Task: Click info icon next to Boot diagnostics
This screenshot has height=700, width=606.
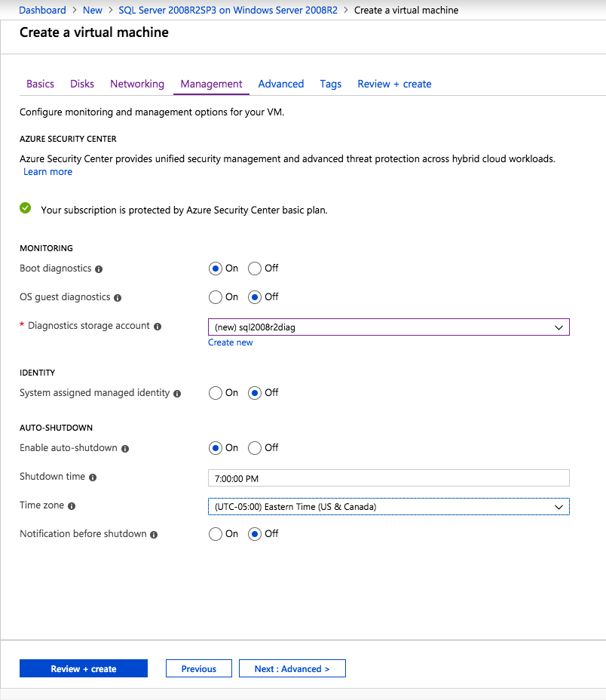Action: click(x=99, y=269)
